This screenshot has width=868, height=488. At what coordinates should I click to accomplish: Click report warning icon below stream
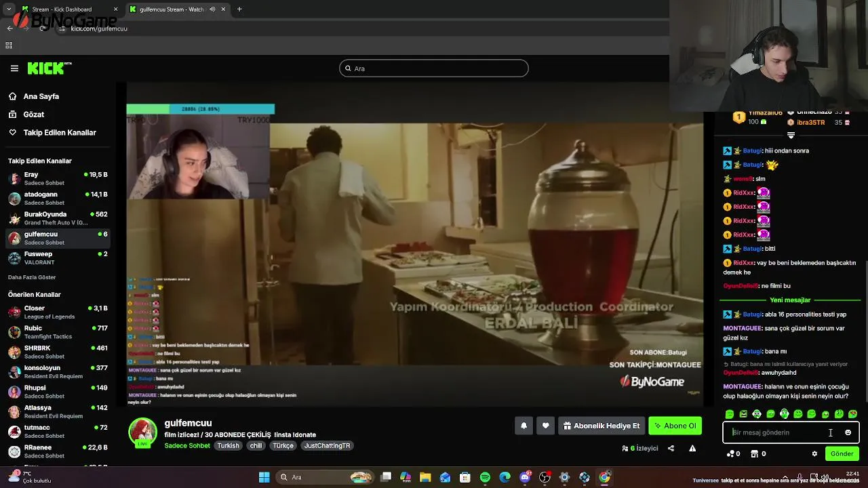point(692,448)
